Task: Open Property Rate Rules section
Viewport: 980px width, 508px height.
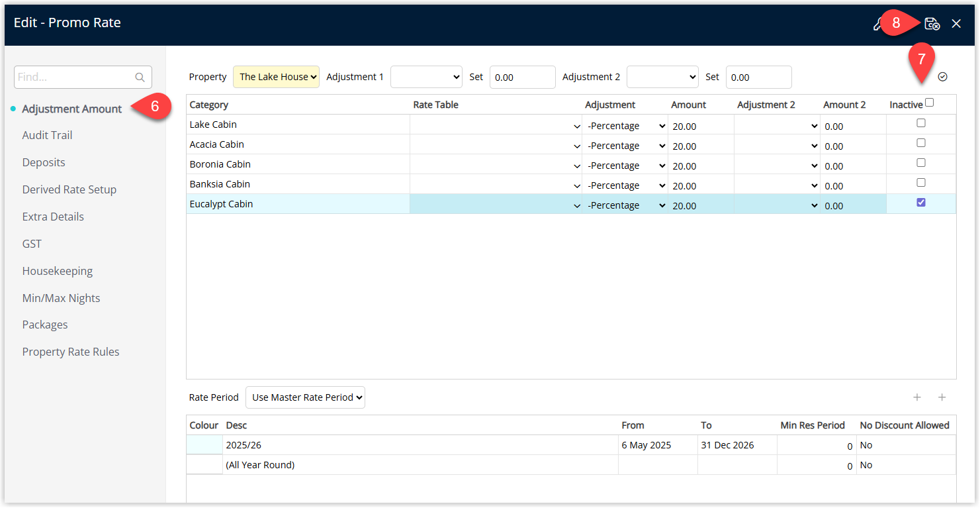Action: coord(71,352)
